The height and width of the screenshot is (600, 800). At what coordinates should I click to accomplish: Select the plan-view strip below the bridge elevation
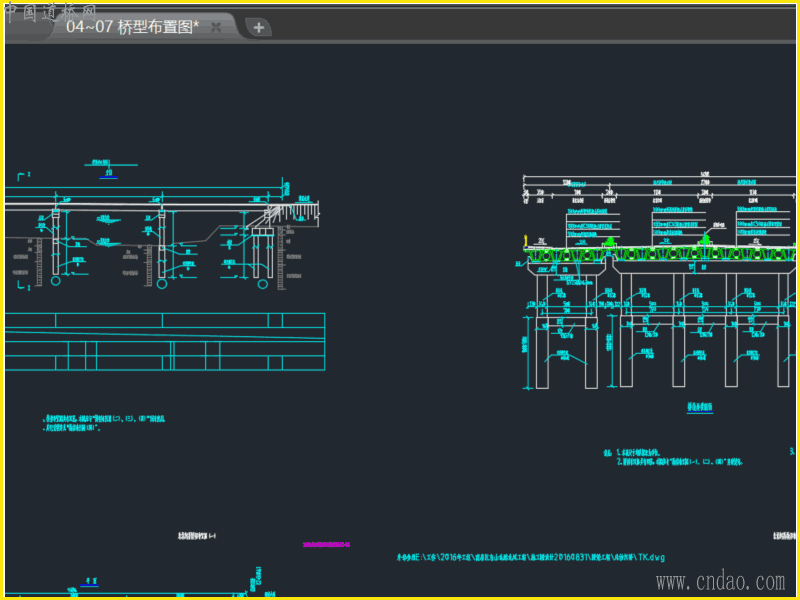click(x=165, y=341)
